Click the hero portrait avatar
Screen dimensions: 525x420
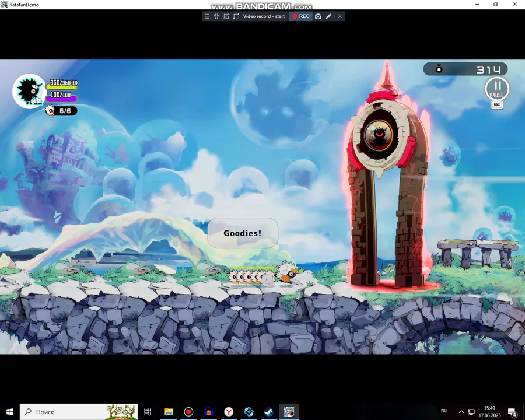pos(29,91)
